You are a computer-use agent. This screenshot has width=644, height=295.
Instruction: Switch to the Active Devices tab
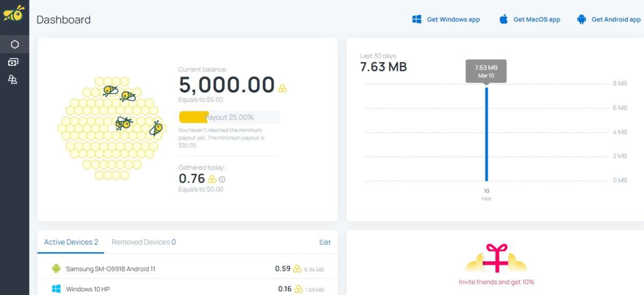71,242
